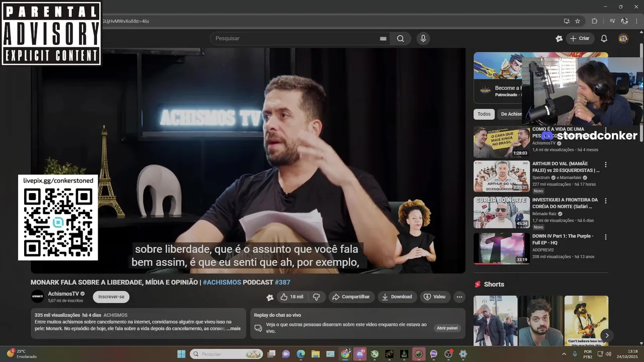This screenshot has height=362, width=644.
Task: Open Microsoft Edge from the taskbar
Action: pyautogui.click(x=301, y=354)
